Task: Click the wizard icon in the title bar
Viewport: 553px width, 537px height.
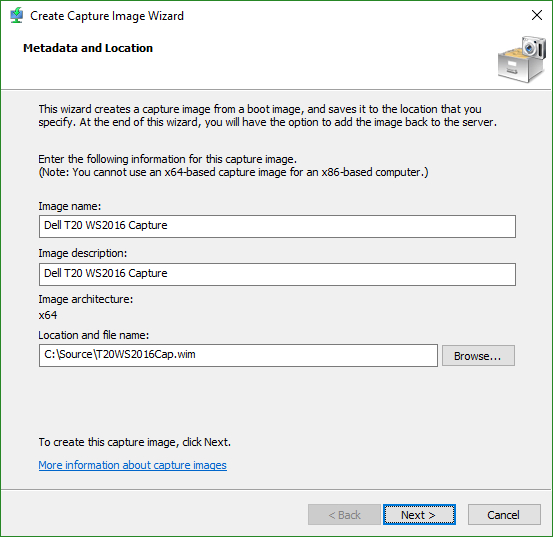Action: click(17, 16)
